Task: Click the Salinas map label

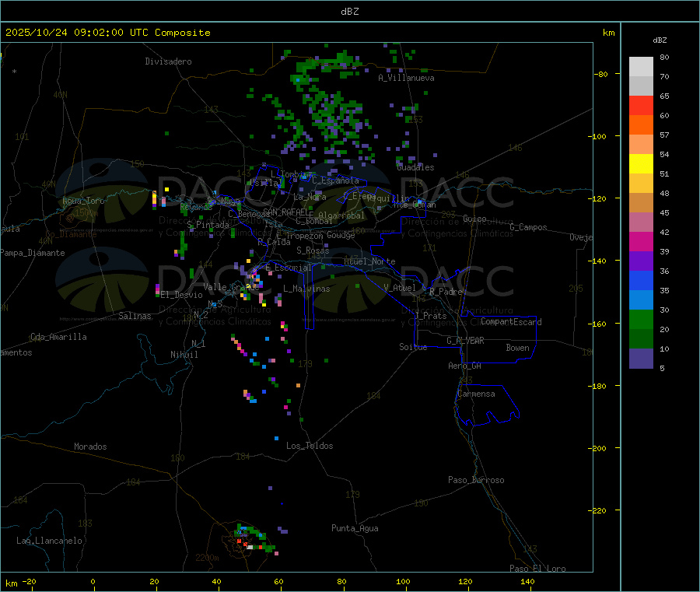Action: tap(135, 316)
